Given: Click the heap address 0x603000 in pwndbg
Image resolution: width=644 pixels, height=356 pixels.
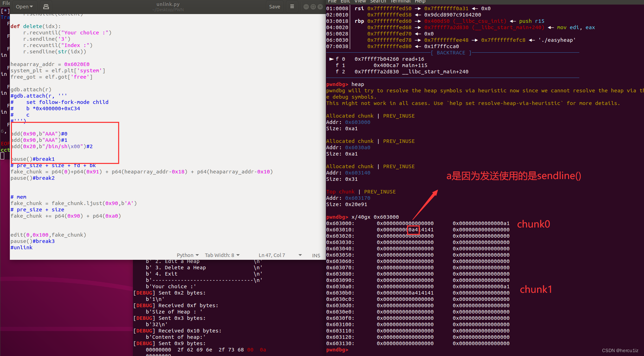Looking at the screenshot, I should [x=358, y=122].
